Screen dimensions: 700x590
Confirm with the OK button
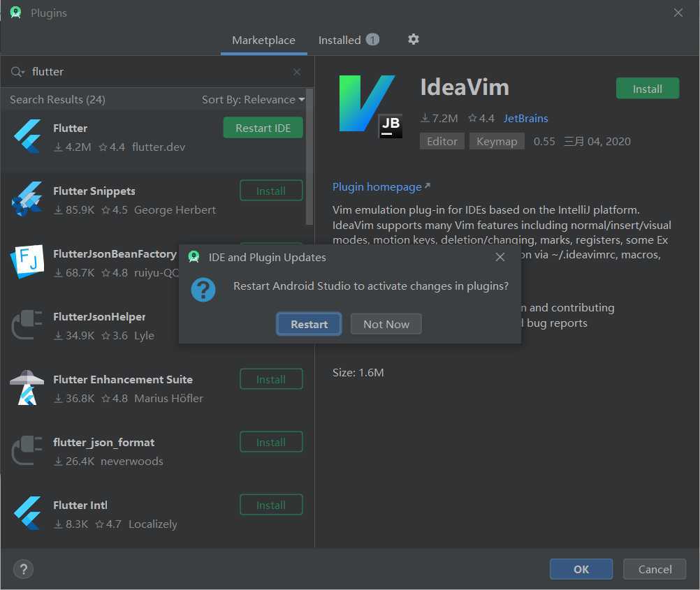581,569
